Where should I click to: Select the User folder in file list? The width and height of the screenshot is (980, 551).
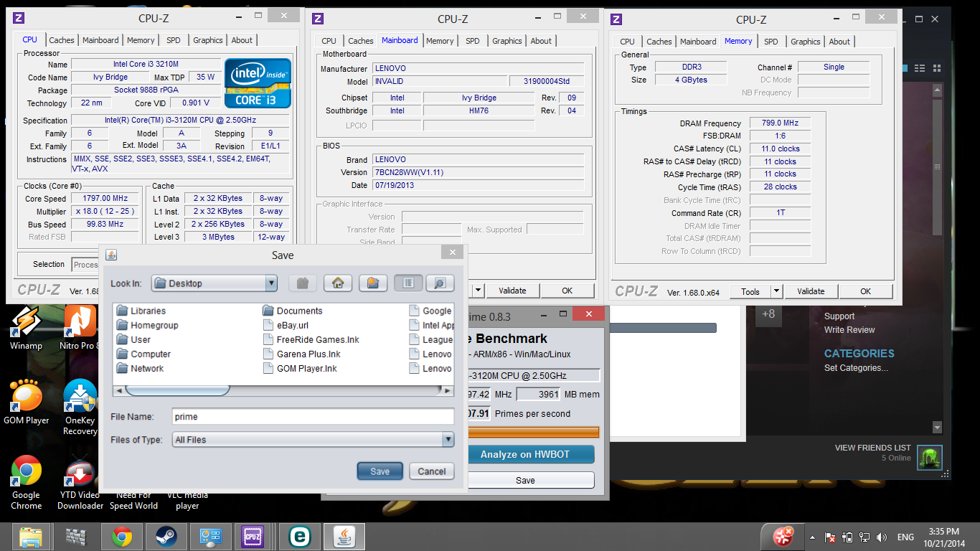point(133,339)
